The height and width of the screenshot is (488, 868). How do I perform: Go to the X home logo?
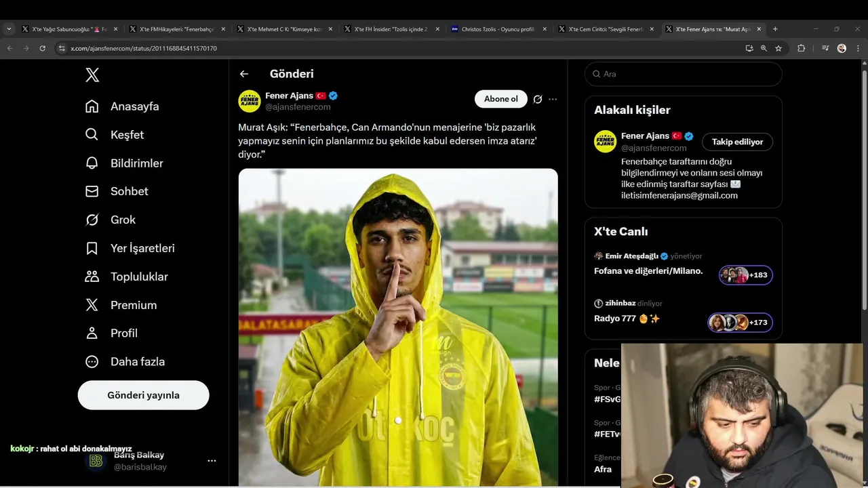(x=92, y=75)
